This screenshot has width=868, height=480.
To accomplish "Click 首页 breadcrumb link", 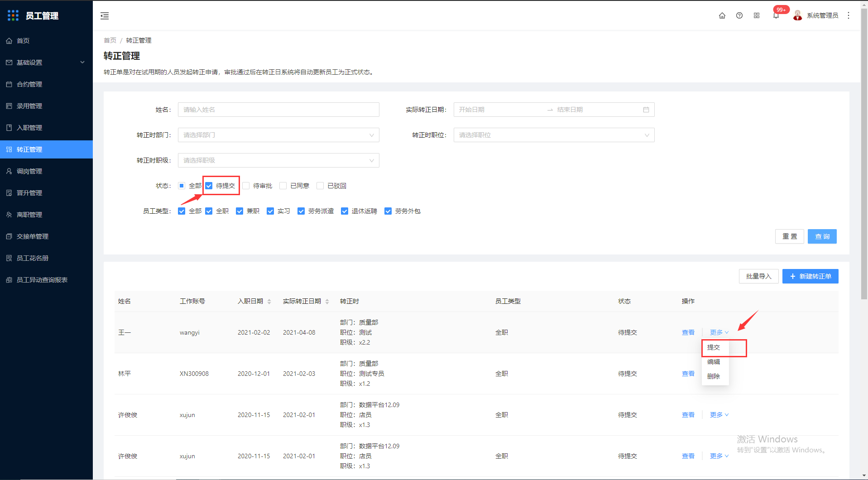I will [x=110, y=40].
